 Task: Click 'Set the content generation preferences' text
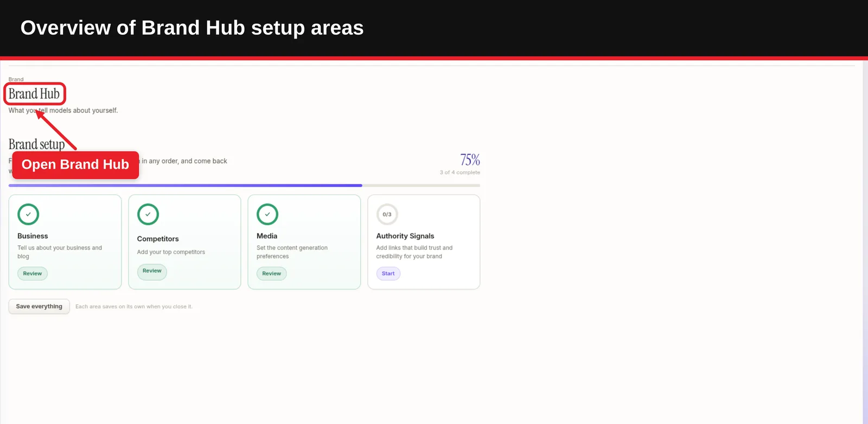tap(292, 252)
